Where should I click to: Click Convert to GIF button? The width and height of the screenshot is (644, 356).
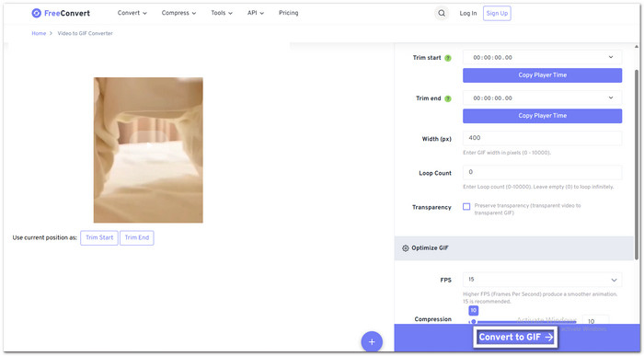click(x=515, y=337)
